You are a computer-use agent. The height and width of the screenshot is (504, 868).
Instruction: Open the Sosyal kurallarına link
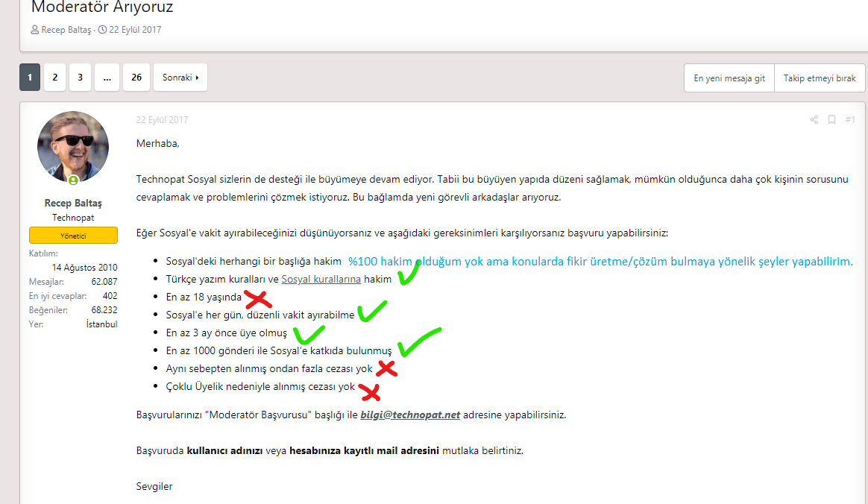[x=321, y=280]
